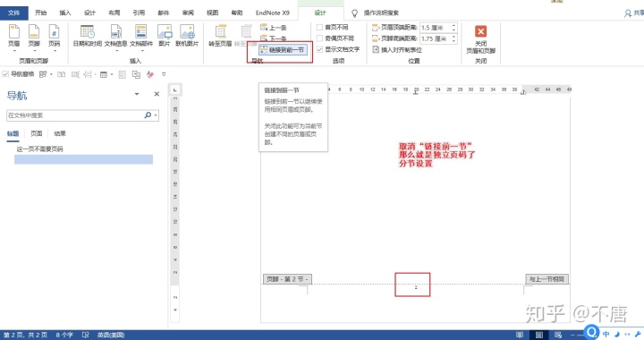Show 标题 headings tab in navigation

(x=13, y=133)
